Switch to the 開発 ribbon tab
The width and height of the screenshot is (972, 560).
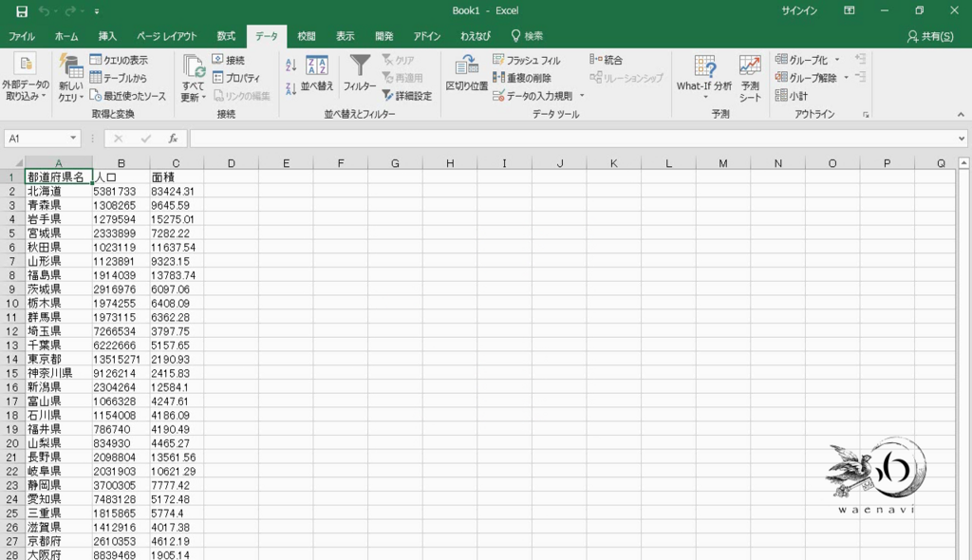pos(383,36)
